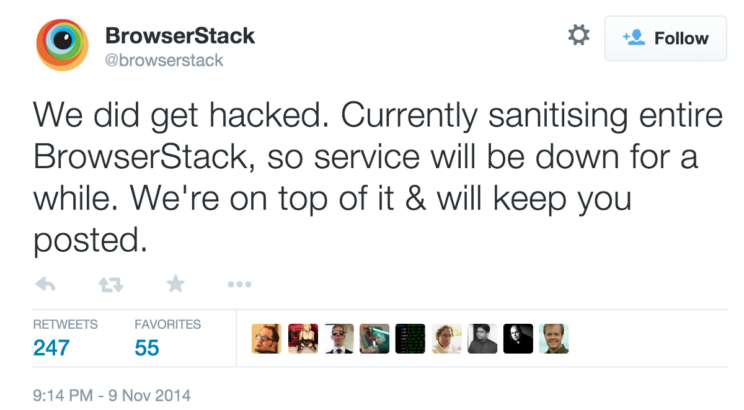Screen dimensions: 744x410
Task: Click the BrowserStack profile logo
Action: click(63, 46)
